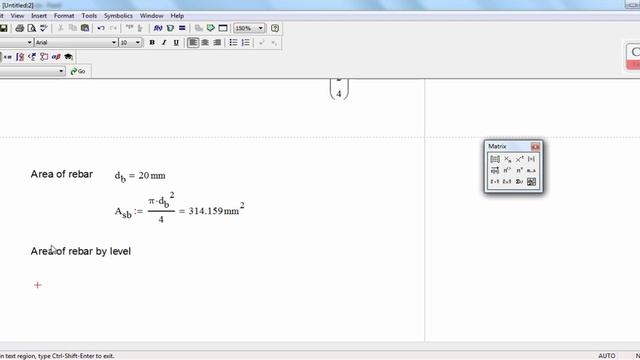Toggle subscript formatting
Viewport: 640px width, 360px height.
(274, 42)
